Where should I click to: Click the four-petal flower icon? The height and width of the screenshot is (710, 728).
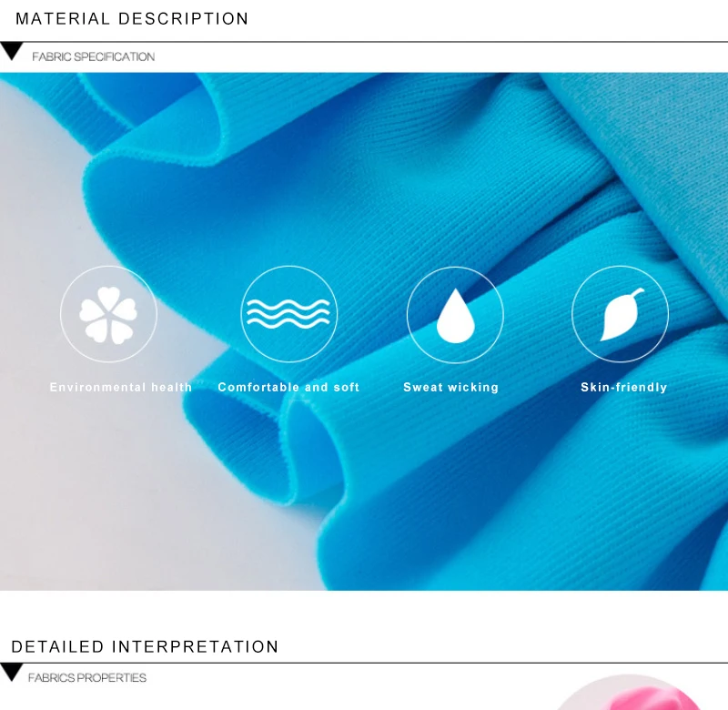click(108, 315)
